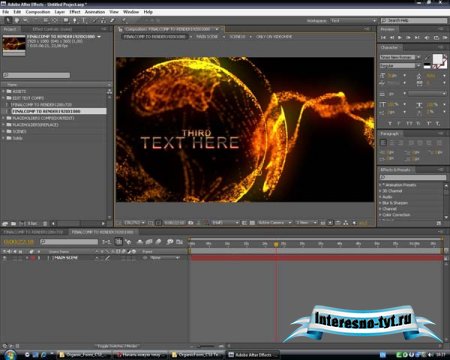450x360 pixels.
Task: Click MAIN SCENE in composition breadcrumb
Action: pos(207,37)
